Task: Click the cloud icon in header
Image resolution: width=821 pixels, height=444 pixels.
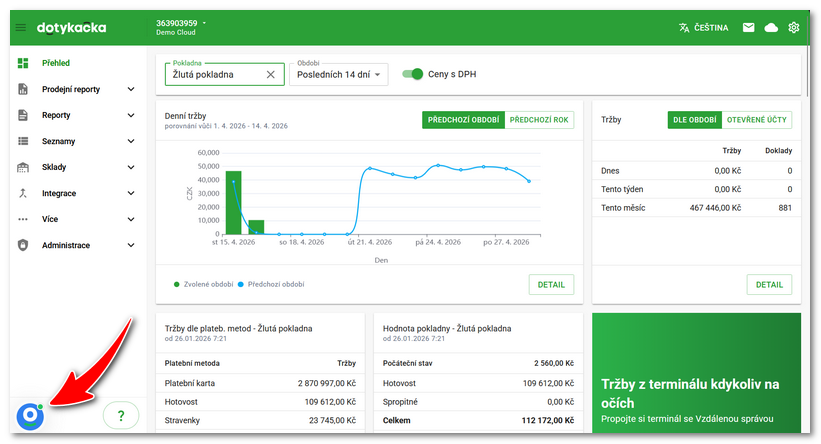Action: (x=771, y=27)
